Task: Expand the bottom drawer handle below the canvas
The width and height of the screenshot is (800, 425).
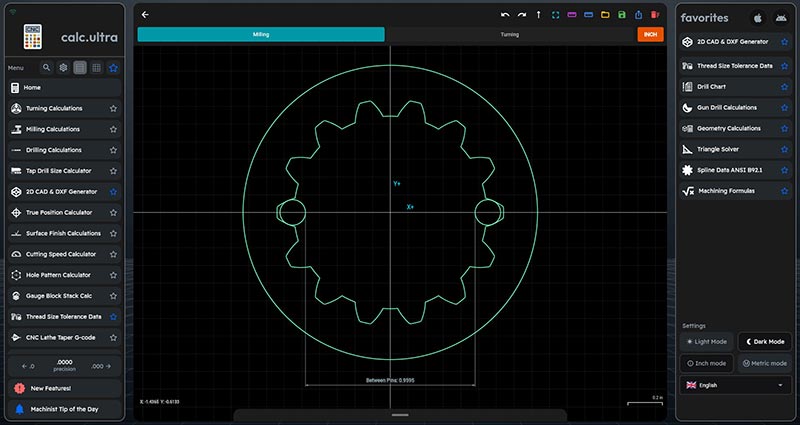Action: point(400,414)
